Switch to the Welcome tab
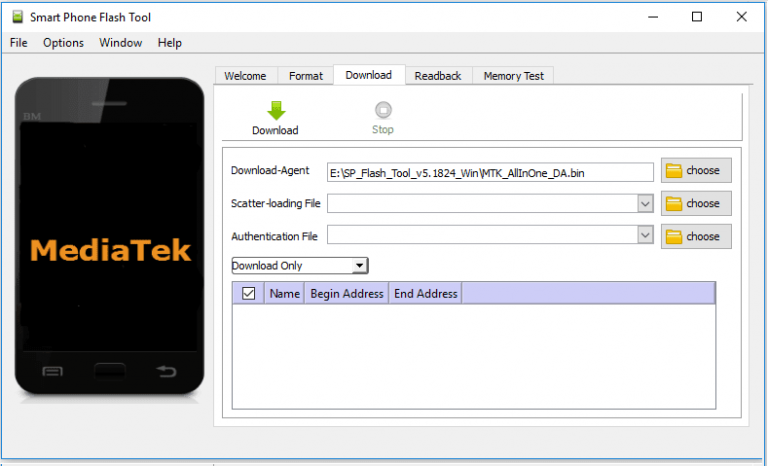 tap(245, 76)
